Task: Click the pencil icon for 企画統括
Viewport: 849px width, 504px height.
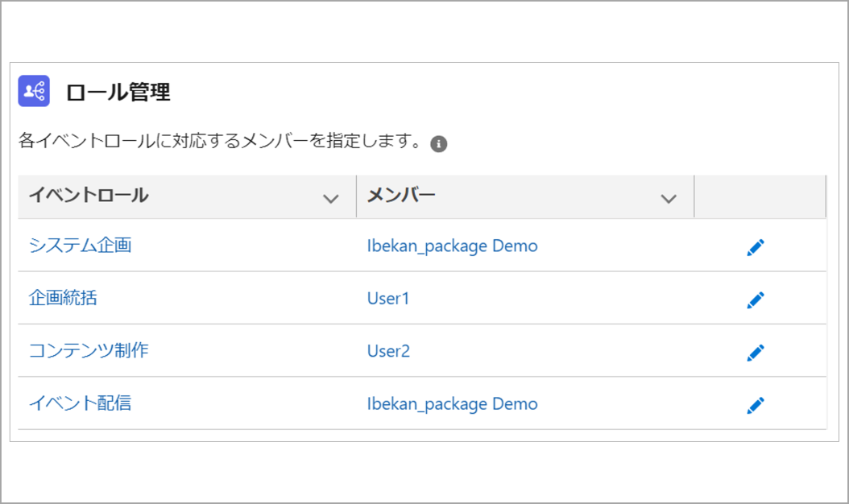Action: coord(755,300)
